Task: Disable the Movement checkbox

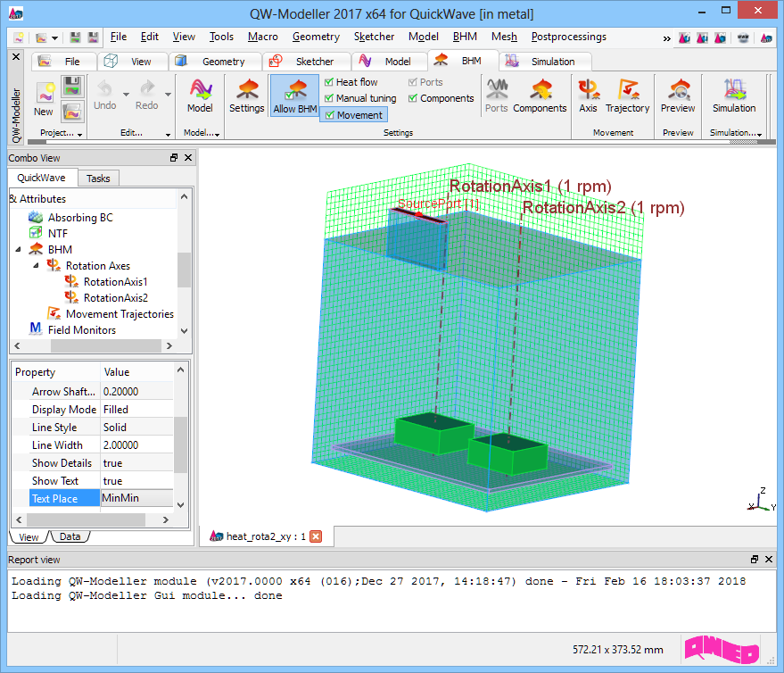Action: [x=329, y=115]
